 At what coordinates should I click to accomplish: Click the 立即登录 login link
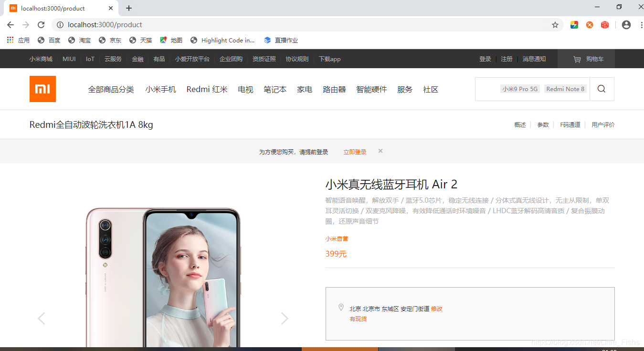[354, 151]
